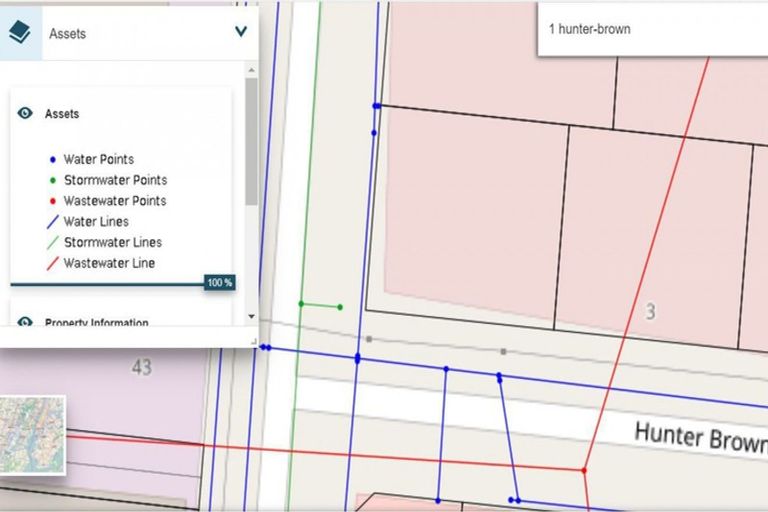Collapse the Assets panel chevron
The image size is (768, 512).
[x=240, y=32]
